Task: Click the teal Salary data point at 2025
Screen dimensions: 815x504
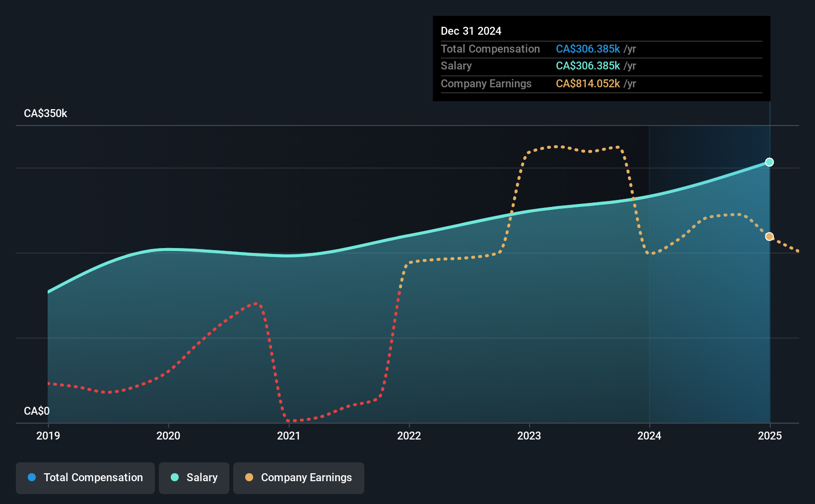Action: pos(769,162)
